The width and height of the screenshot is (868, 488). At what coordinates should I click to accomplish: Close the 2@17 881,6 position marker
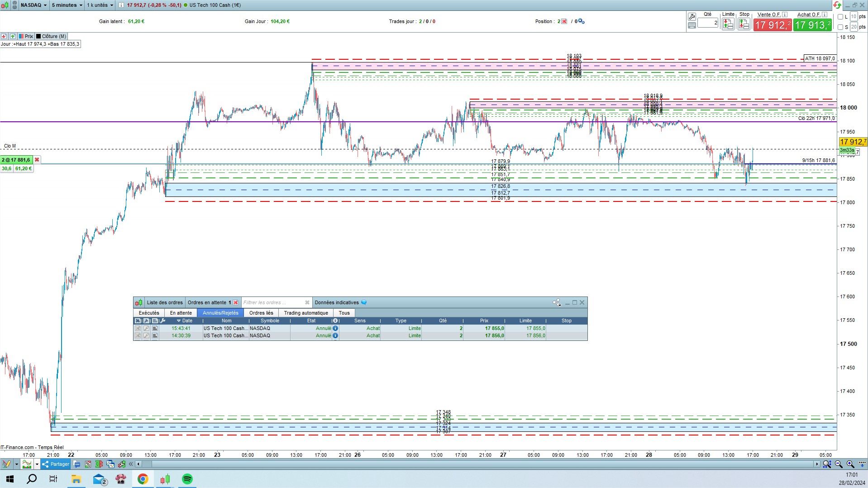point(37,160)
